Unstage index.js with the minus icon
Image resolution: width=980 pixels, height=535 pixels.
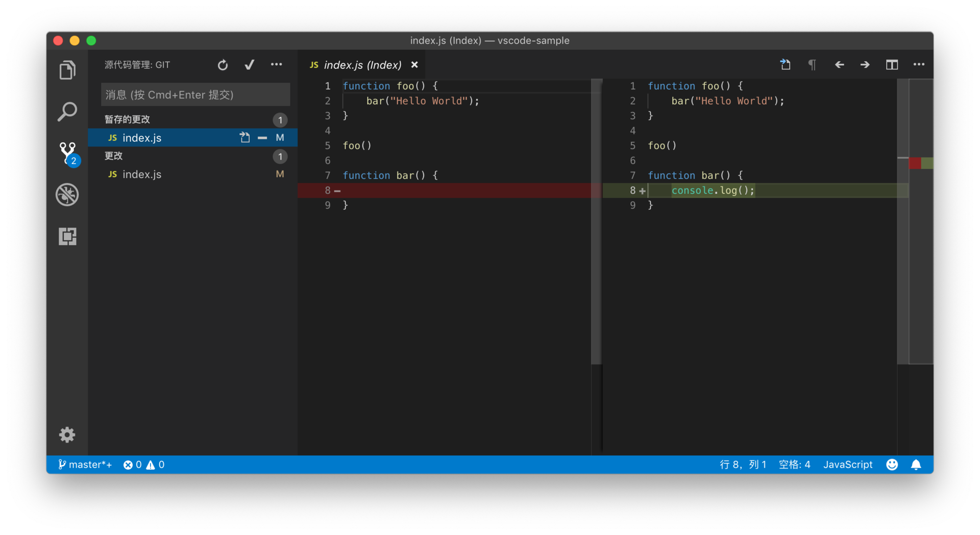[x=262, y=138]
